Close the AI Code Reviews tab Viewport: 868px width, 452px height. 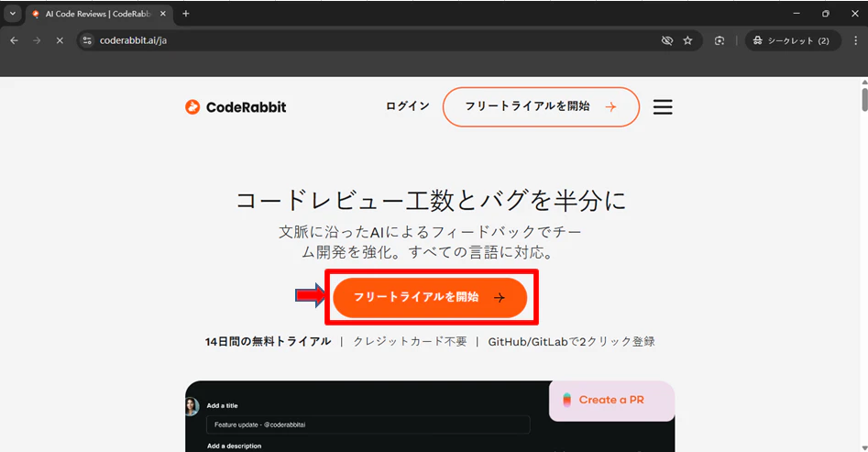click(x=163, y=14)
